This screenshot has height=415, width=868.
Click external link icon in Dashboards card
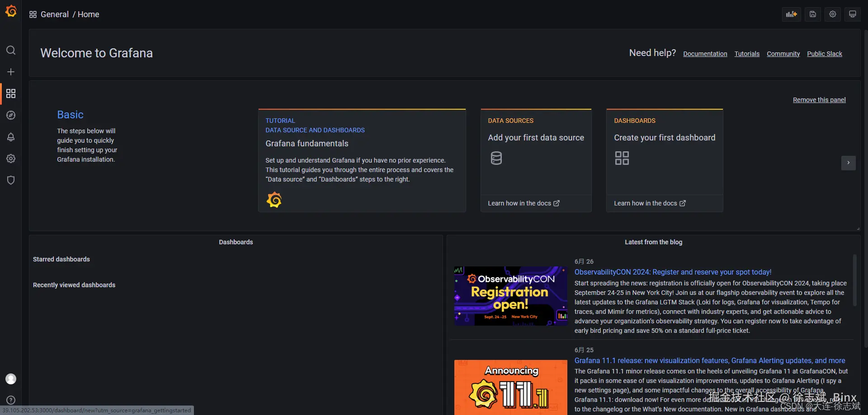click(683, 203)
